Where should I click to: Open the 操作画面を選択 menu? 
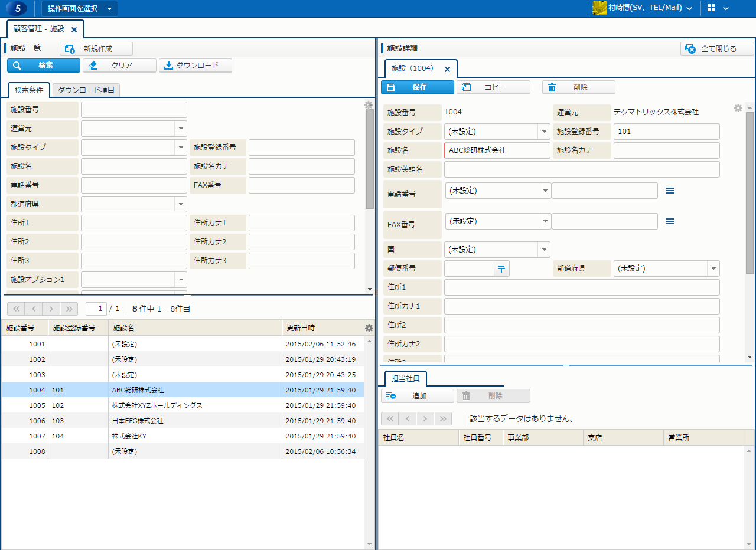point(79,8)
